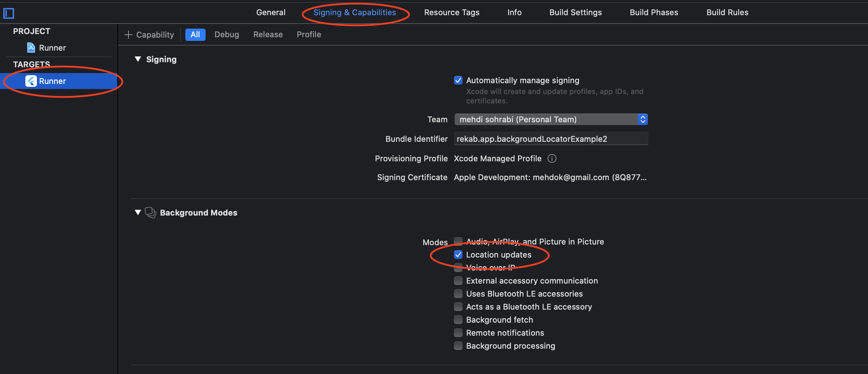Collapse the Background Modes section
Image resolution: width=868 pixels, height=374 pixels.
click(138, 212)
